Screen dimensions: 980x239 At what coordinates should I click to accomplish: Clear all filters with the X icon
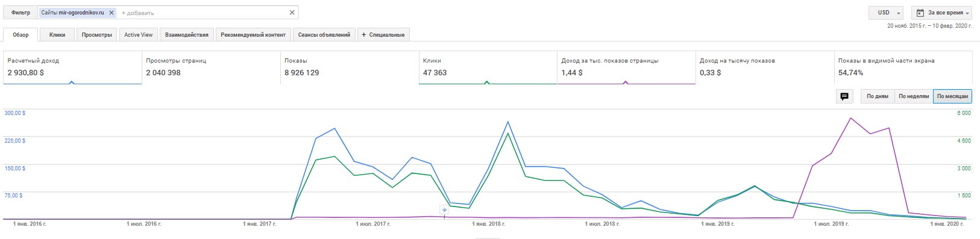[292, 13]
